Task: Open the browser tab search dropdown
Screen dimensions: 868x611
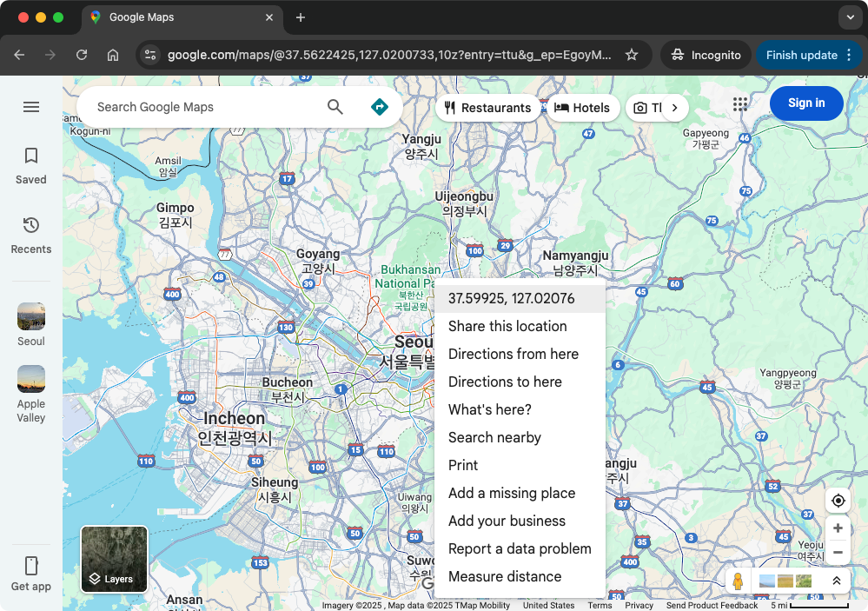Action: pyautogui.click(x=849, y=17)
